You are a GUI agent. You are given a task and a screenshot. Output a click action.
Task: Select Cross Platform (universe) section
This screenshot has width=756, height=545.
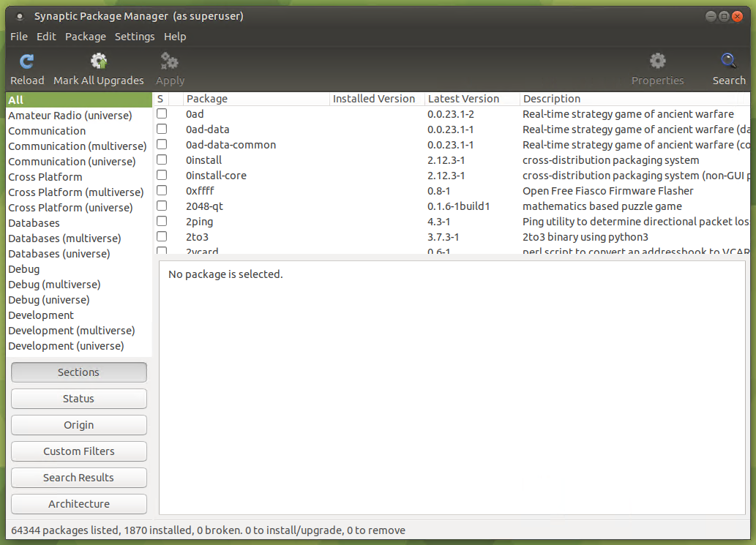click(79, 208)
